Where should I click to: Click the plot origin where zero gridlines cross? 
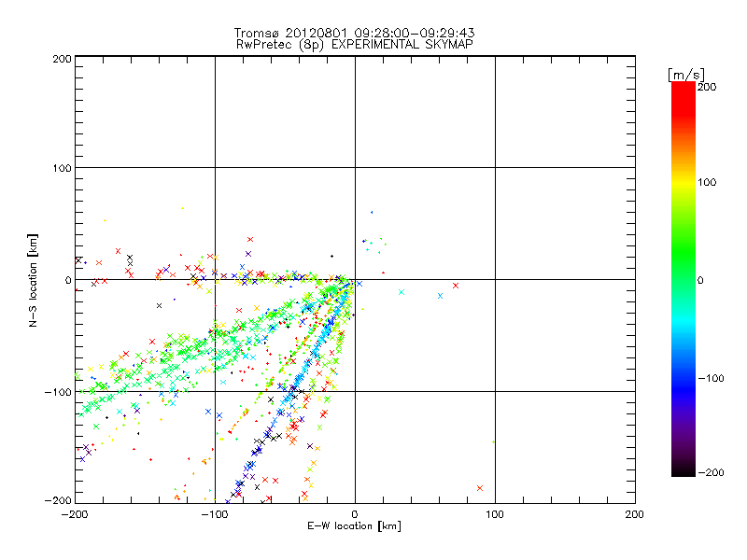point(355,279)
